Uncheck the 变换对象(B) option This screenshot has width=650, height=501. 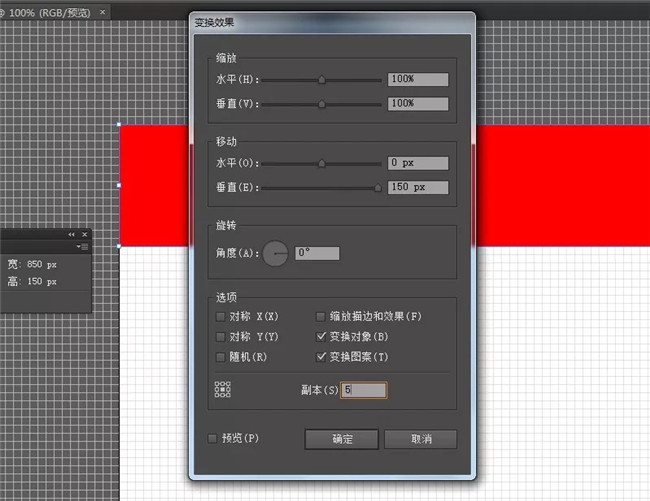click(321, 337)
